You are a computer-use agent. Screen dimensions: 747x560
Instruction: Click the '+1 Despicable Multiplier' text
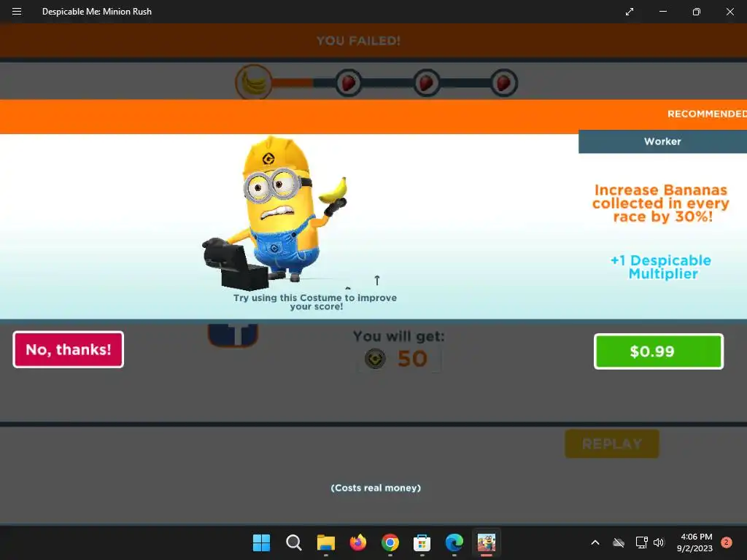pos(661,267)
